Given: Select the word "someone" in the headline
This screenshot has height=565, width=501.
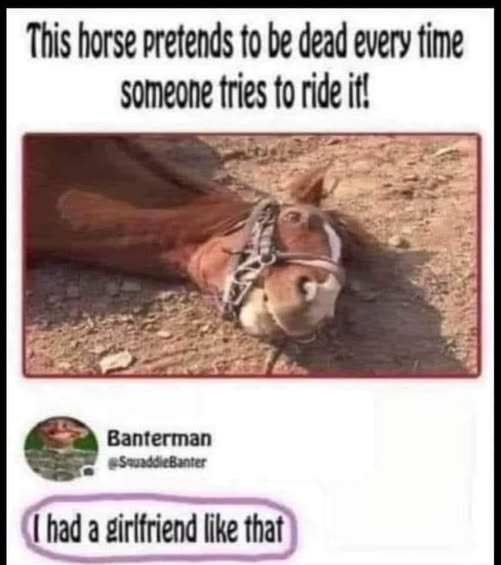Looking at the screenshot, I should point(166,93).
